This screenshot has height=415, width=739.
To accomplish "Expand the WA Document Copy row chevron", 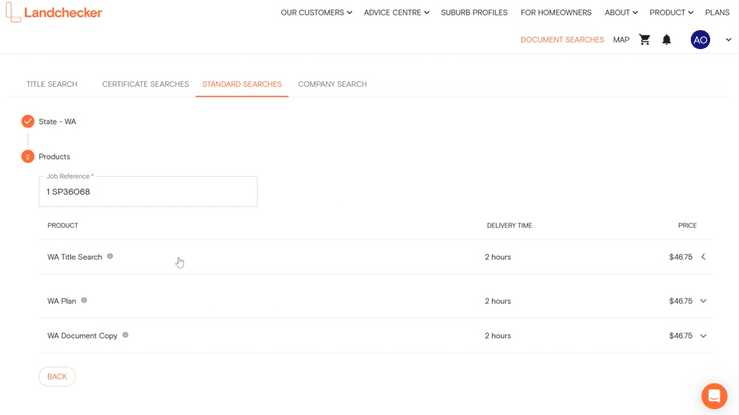I will pyautogui.click(x=703, y=336).
